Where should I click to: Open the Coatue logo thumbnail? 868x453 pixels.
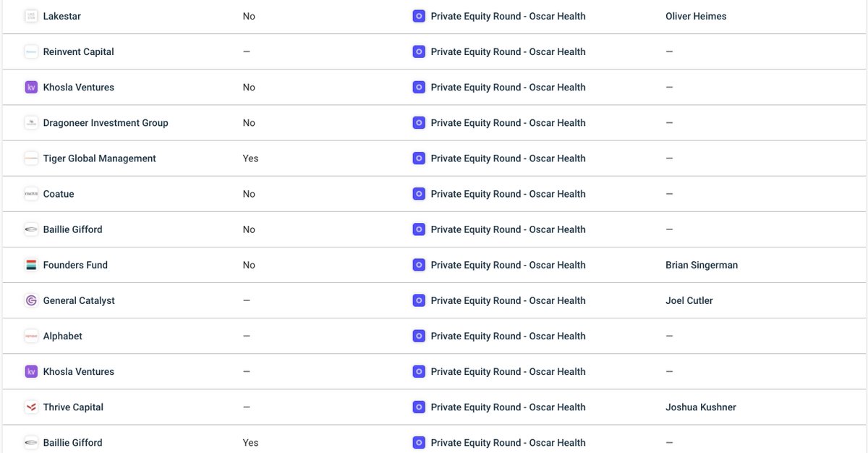tap(31, 194)
